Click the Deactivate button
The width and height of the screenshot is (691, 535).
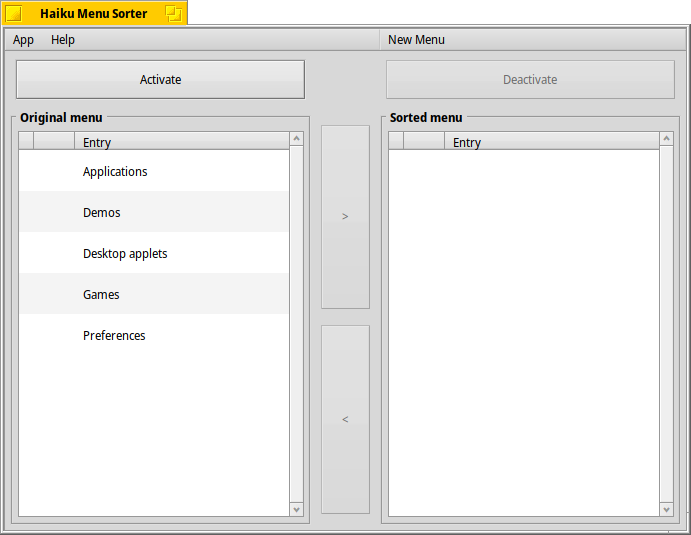click(530, 80)
